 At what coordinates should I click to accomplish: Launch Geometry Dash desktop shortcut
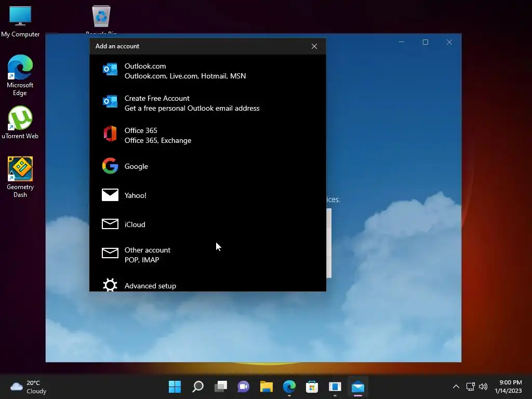20,177
